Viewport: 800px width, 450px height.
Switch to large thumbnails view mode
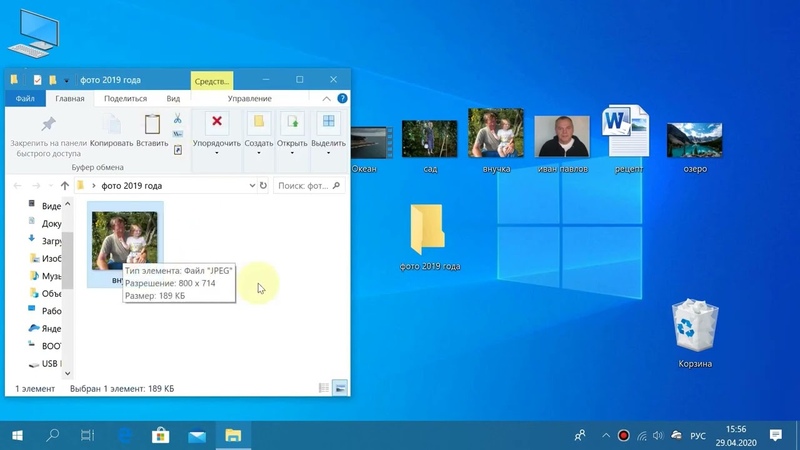click(340, 388)
